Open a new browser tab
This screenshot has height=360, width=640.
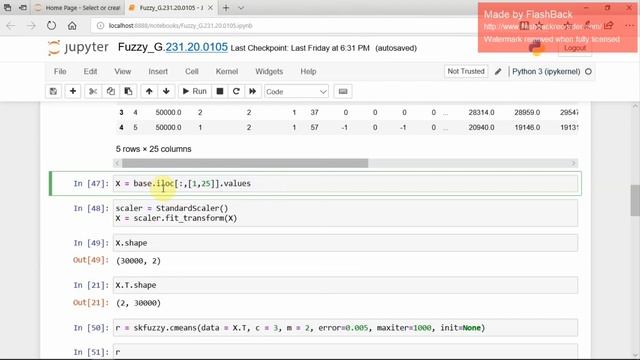226,8
